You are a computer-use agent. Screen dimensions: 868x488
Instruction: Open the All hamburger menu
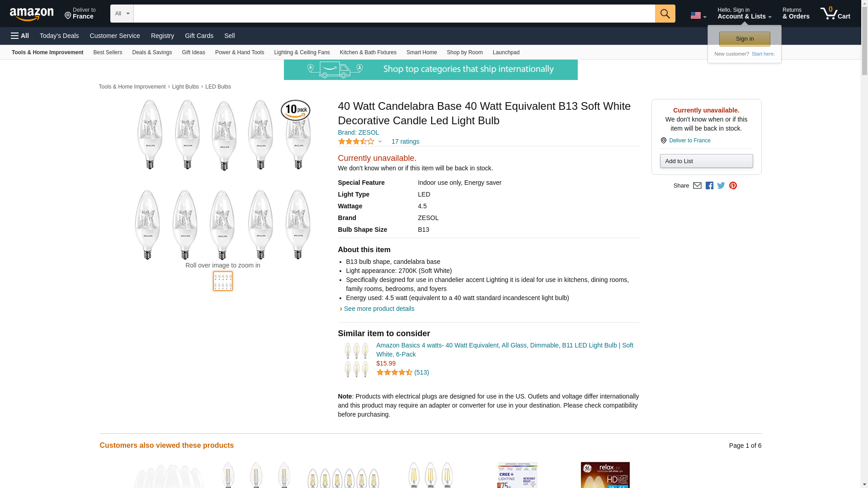pyautogui.click(x=20, y=36)
